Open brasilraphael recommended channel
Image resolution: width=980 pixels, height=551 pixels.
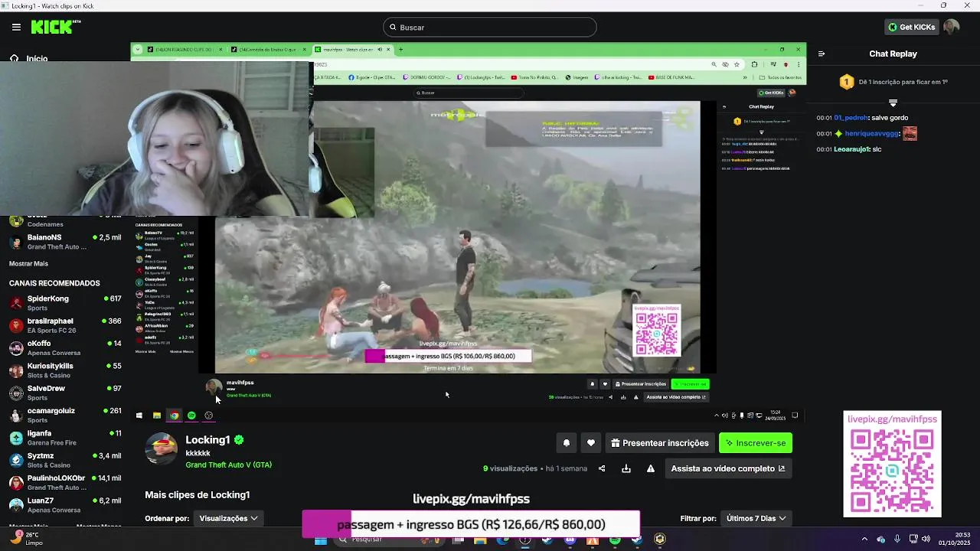(65, 325)
